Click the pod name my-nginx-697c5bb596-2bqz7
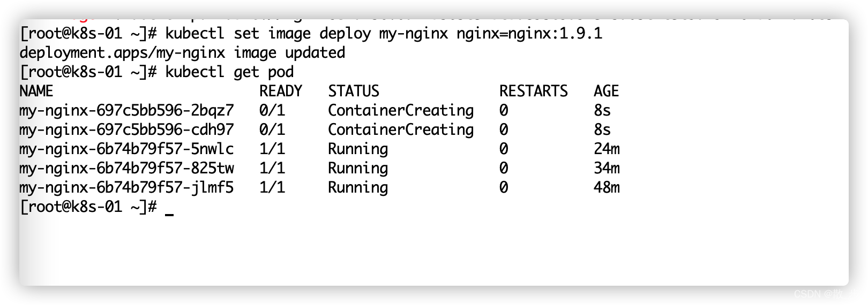 126,111
